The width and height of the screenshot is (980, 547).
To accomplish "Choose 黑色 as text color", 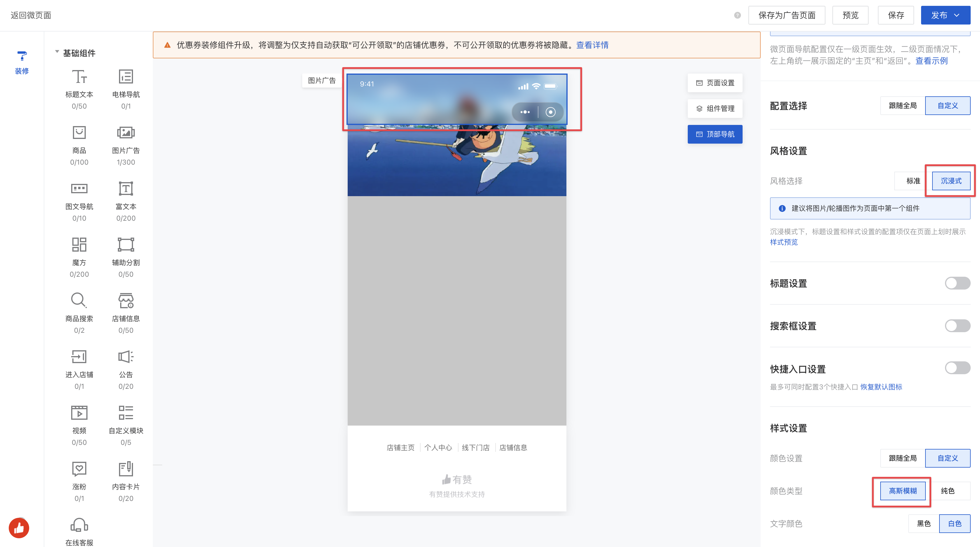I will coord(923,524).
